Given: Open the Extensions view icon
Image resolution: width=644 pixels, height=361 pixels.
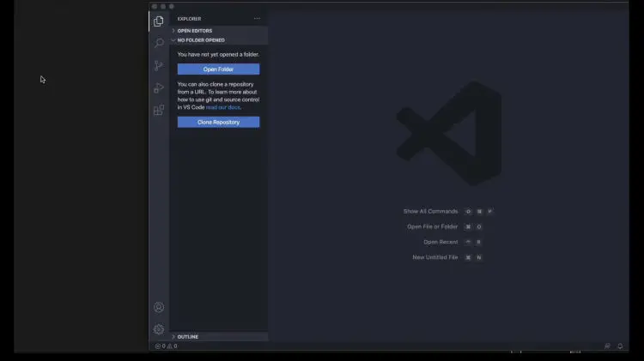Looking at the screenshot, I should pos(159,110).
